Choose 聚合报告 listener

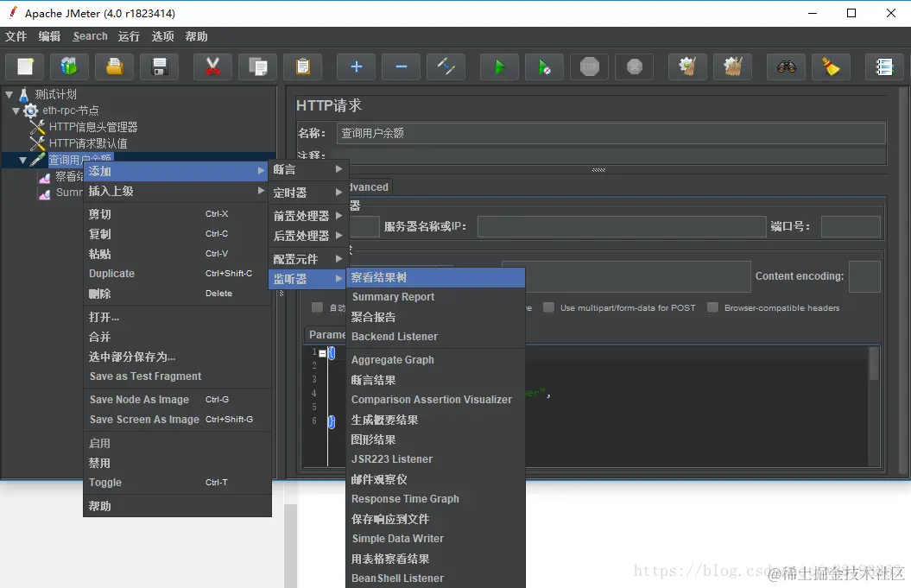coord(436,317)
